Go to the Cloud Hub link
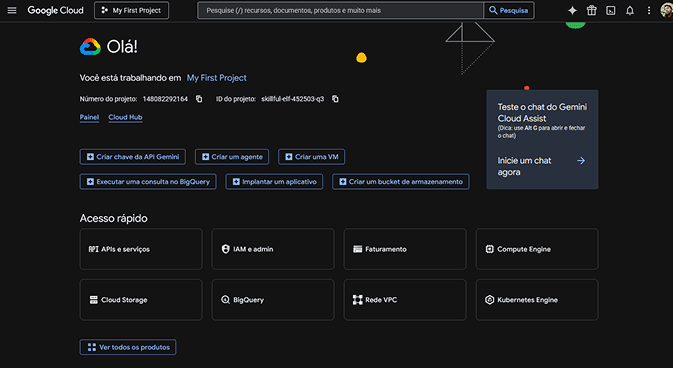The image size is (673, 368). coord(125,117)
